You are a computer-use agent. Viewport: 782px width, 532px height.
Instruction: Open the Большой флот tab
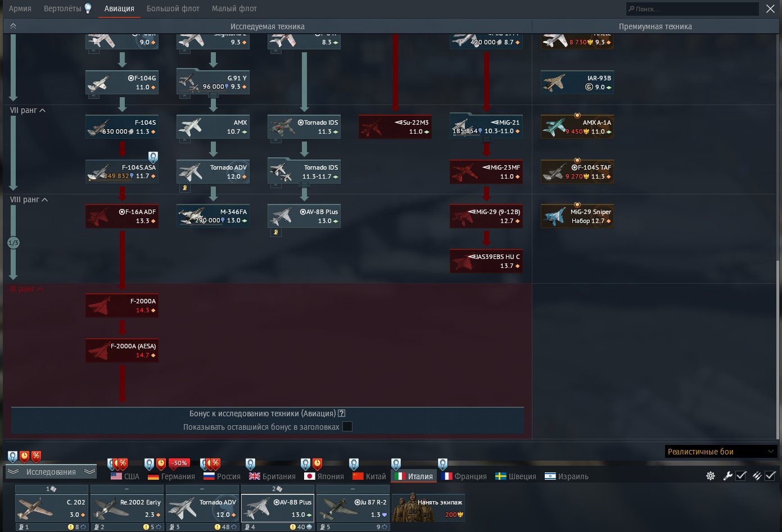click(173, 8)
